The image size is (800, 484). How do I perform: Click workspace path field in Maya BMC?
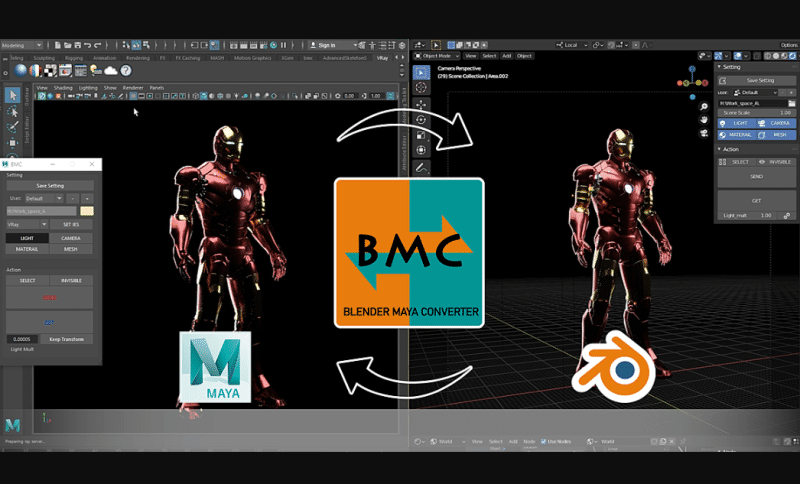41,211
